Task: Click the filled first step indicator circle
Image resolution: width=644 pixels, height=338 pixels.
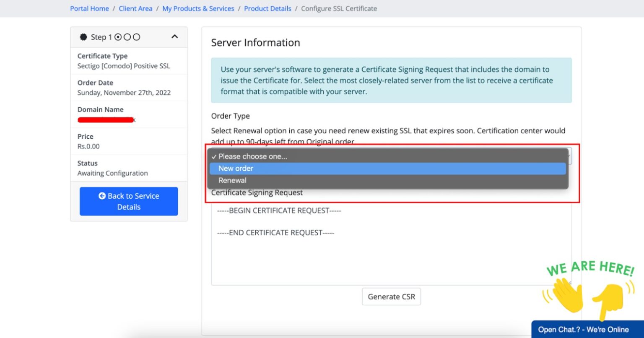Action: [118, 37]
